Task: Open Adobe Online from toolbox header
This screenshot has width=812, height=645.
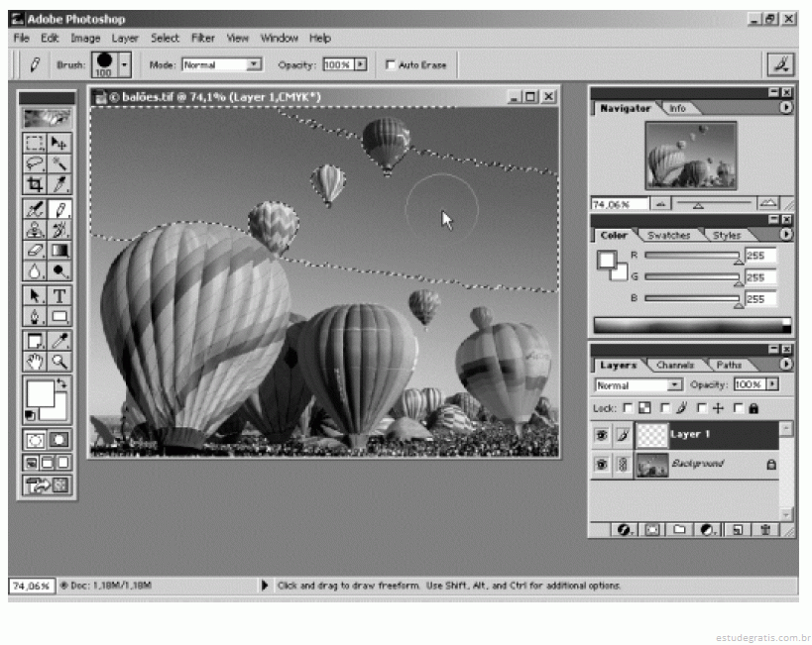Action: (47, 118)
